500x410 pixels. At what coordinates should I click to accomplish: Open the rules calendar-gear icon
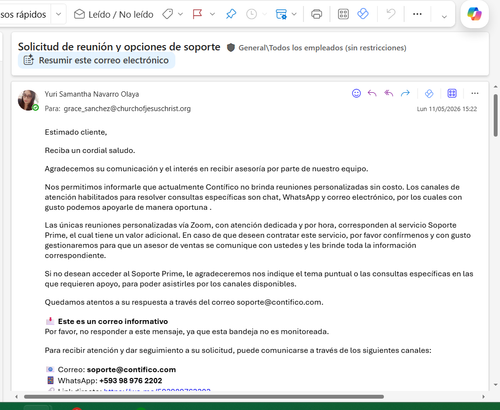click(281, 14)
